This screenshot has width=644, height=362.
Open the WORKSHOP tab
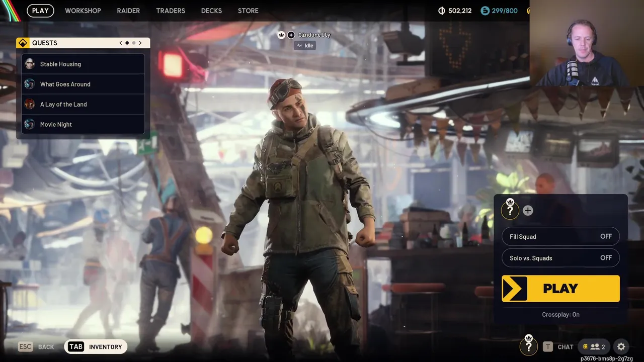point(83,11)
